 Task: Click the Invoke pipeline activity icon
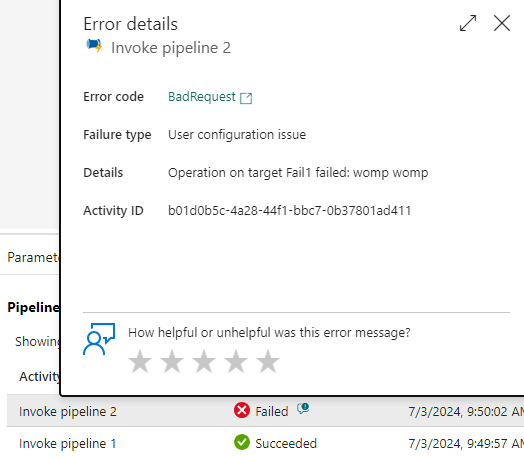(94, 46)
